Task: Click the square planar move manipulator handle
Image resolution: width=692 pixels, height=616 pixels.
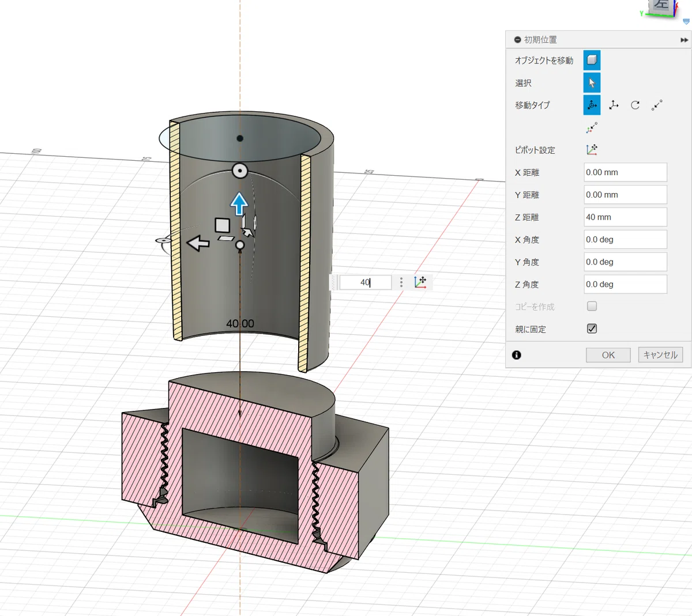Action: point(223,225)
